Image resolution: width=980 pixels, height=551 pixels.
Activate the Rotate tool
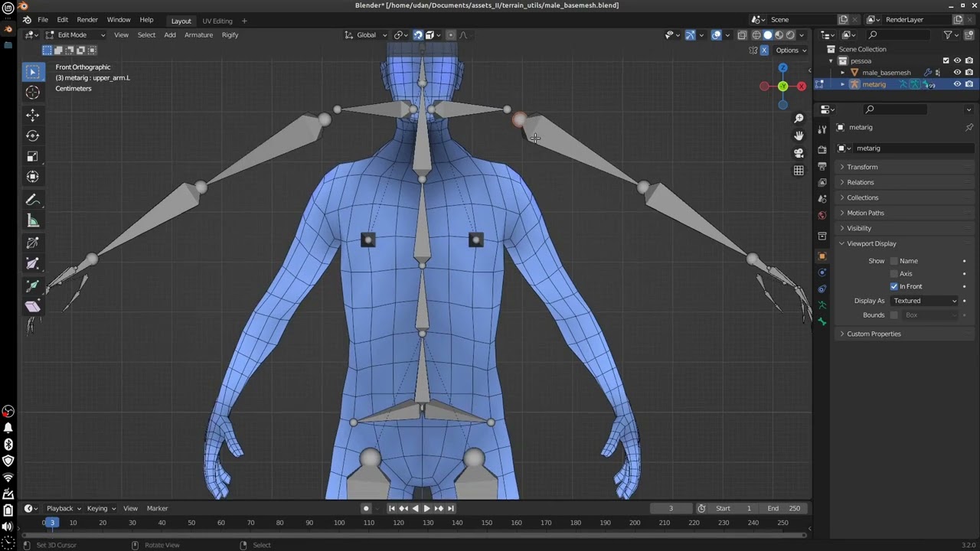coord(32,135)
